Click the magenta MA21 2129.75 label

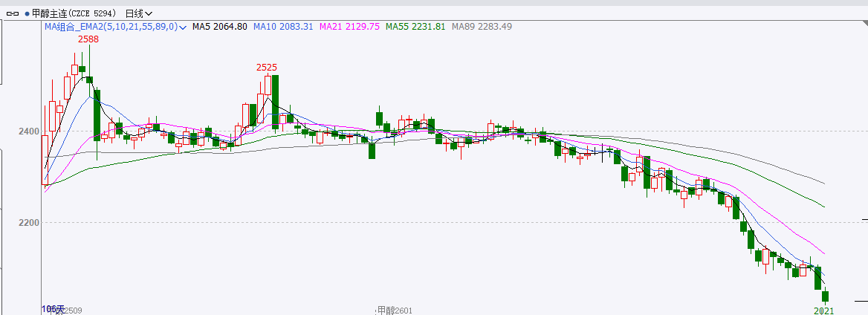point(349,27)
